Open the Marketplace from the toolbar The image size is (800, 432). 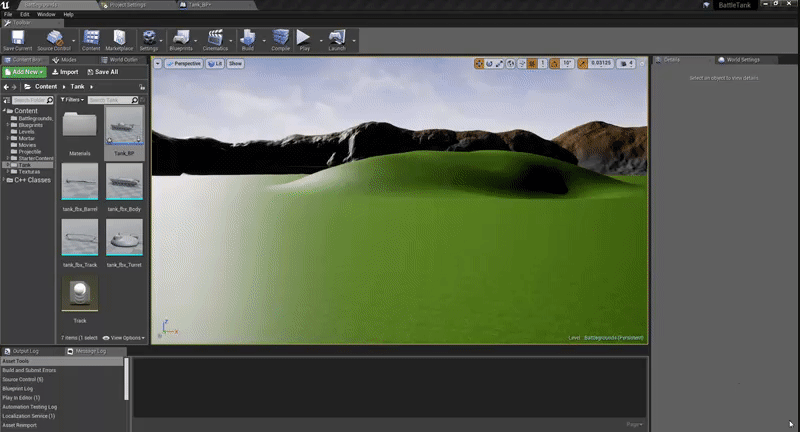pos(119,38)
